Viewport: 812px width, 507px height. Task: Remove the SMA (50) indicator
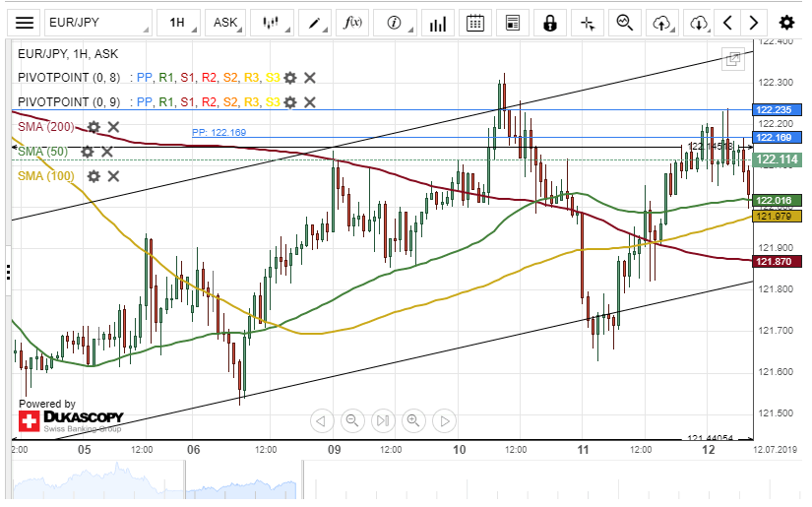[x=107, y=152]
